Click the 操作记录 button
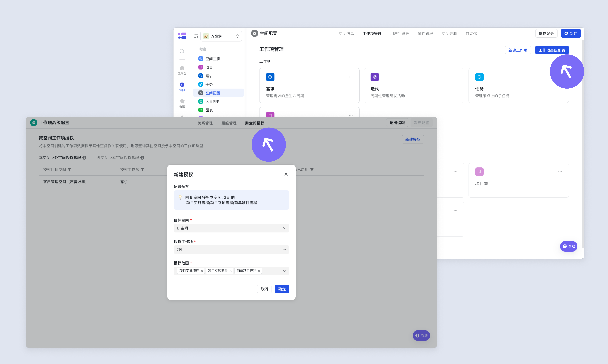The image size is (608, 364). pyautogui.click(x=546, y=33)
